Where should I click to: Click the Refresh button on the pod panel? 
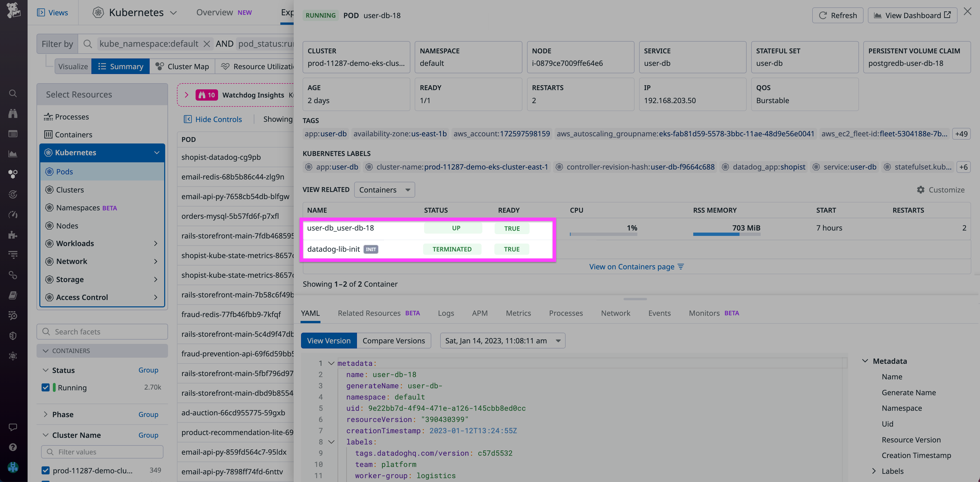coord(838,15)
